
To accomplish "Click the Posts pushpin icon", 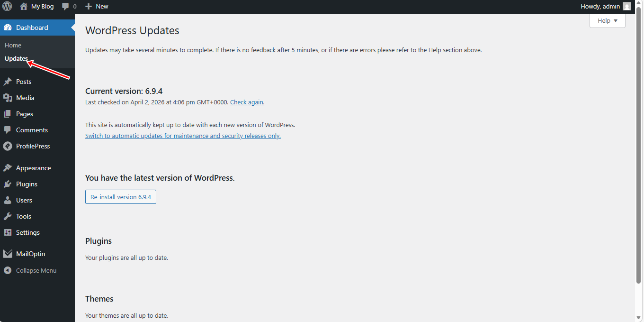I will coord(8,82).
